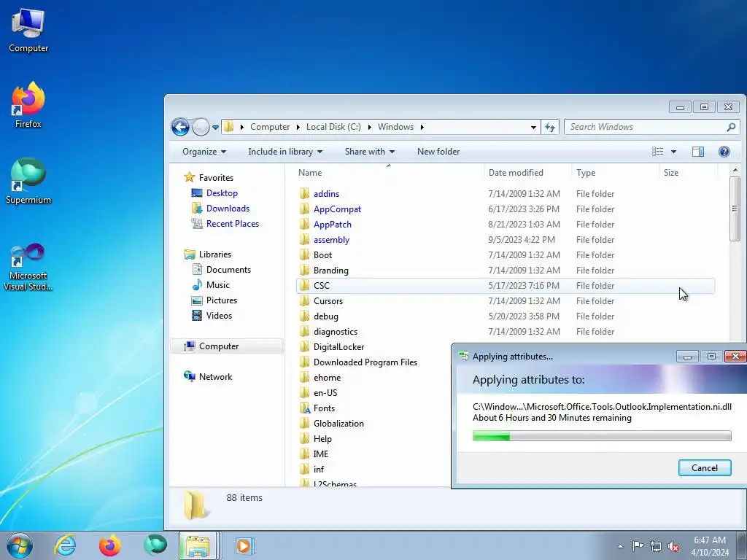747x560 pixels.
Task: Open Microsoft Visual Studio desktop shortcut
Action: point(28,267)
